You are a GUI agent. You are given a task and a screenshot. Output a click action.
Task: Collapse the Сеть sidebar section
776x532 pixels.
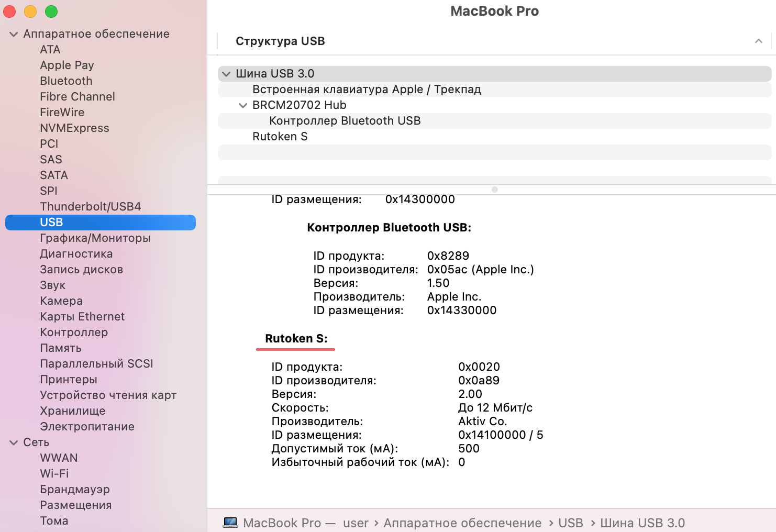(14, 442)
